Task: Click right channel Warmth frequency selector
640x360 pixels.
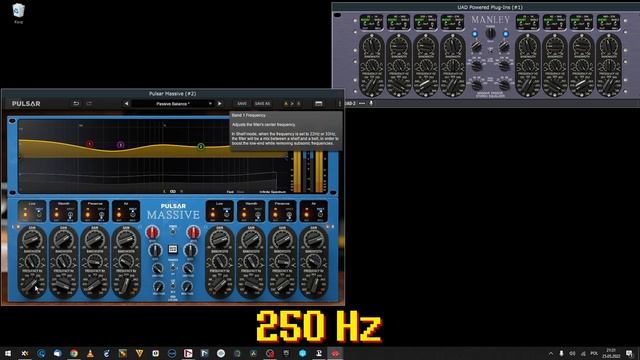Action: pyautogui.click(x=251, y=284)
